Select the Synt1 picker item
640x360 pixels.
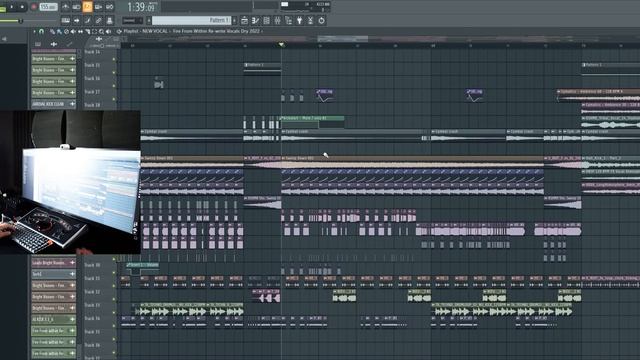[53, 274]
